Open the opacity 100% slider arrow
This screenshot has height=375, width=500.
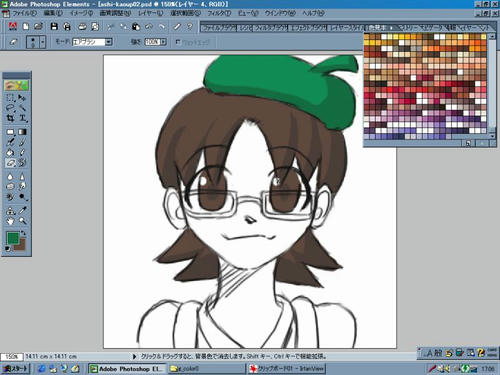click(x=163, y=42)
